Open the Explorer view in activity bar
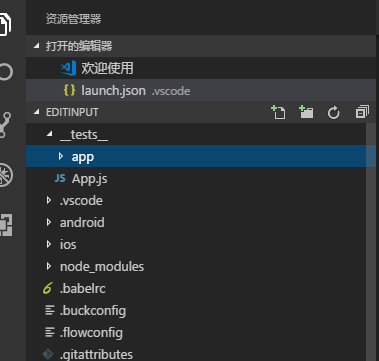This screenshot has width=379, height=361. click(5, 24)
